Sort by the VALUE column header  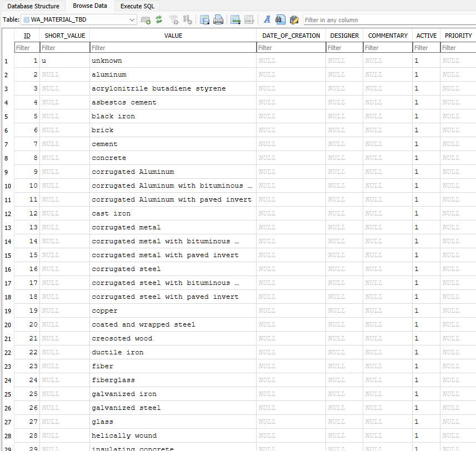[x=173, y=36]
